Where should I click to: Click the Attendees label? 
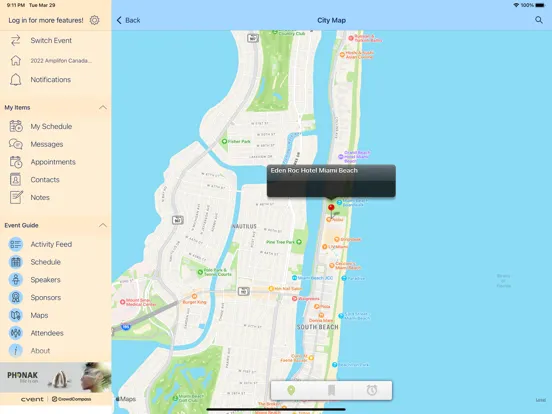tap(47, 333)
